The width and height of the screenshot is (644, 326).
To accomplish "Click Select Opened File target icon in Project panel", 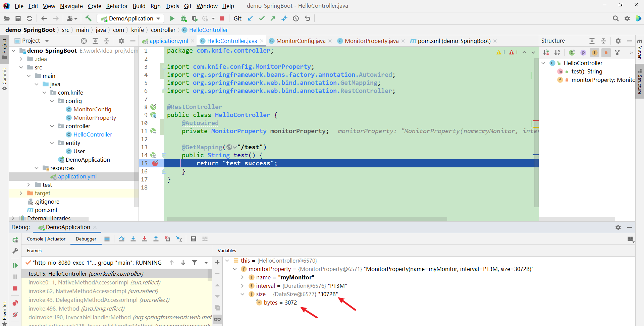I will coord(84,41).
